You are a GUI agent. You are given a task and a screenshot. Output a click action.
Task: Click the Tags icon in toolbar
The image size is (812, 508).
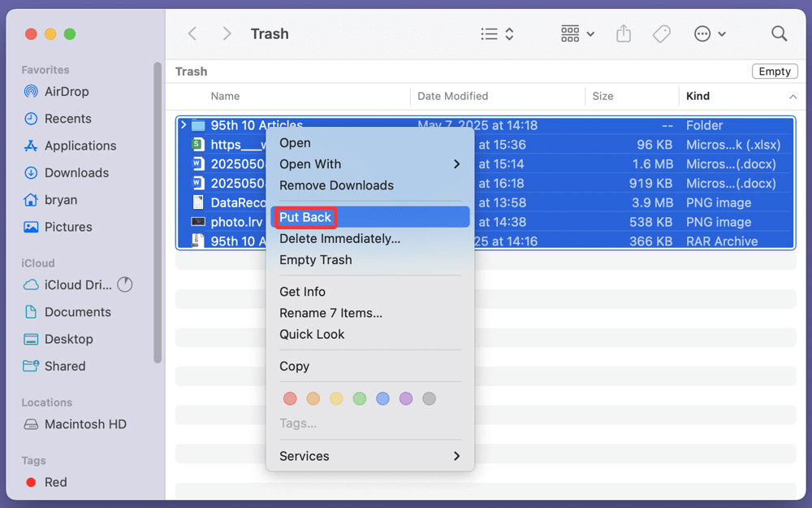pos(662,34)
